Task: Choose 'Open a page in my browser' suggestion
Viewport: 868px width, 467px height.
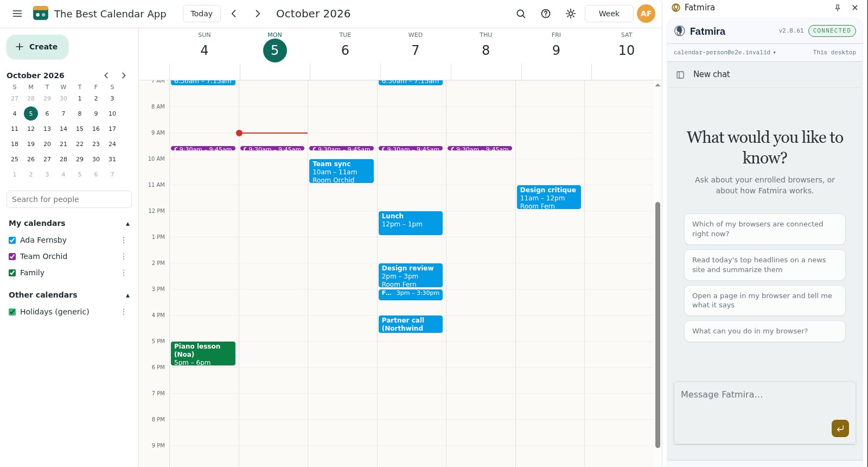Action: (x=764, y=300)
